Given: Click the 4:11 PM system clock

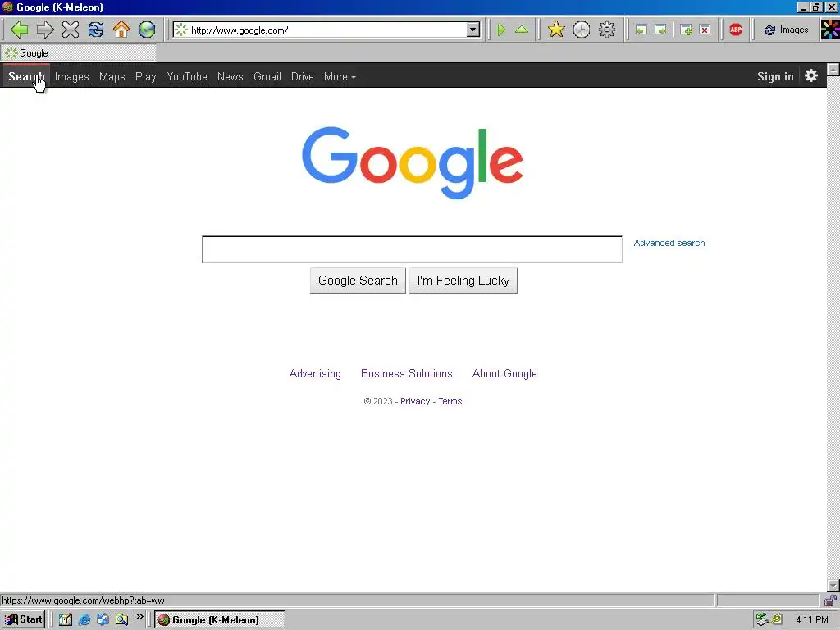Looking at the screenshot, I should coord(811,620).
